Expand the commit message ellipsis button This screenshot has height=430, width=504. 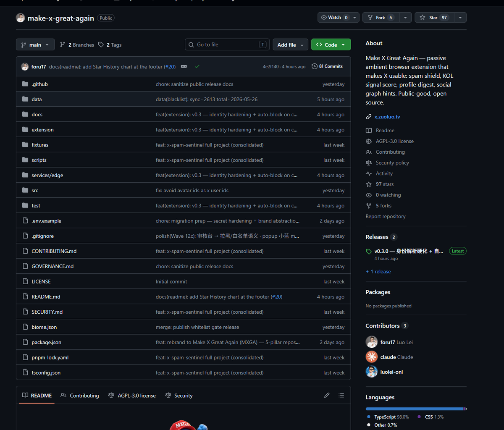pyautogui.click(x=184, y=66)
